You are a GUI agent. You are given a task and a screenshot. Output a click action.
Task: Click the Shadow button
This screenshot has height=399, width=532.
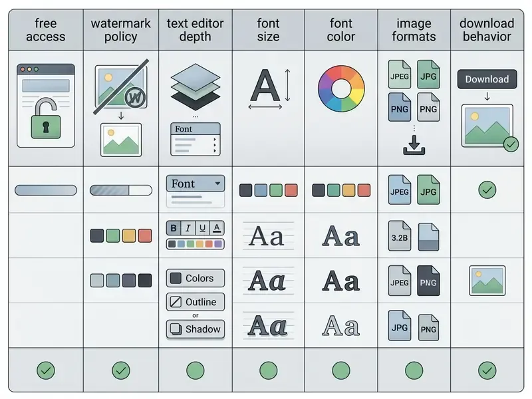pos(196,329)
